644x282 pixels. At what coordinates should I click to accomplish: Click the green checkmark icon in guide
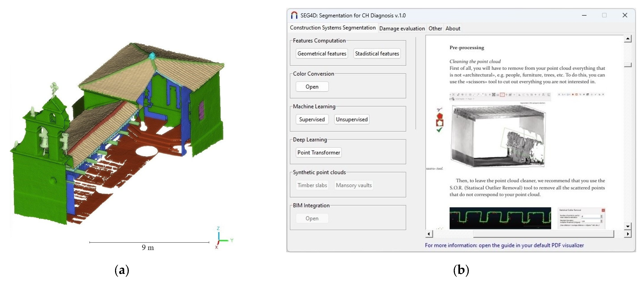pos(439,130)
